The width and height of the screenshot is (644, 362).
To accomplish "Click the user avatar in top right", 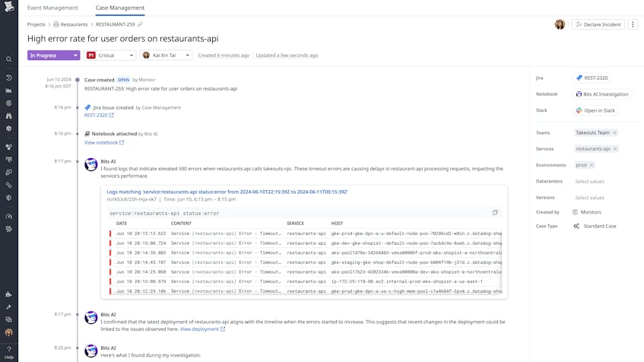I will tap(560, 24).
